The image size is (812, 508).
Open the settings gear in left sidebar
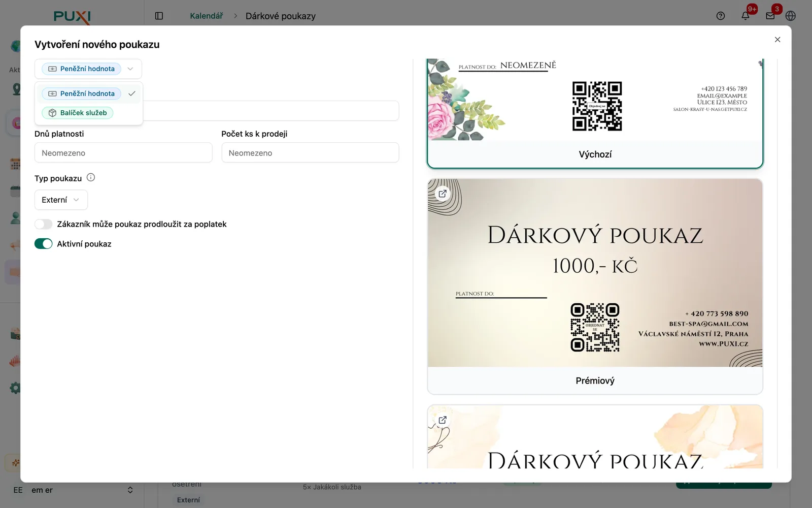[15, 388]
